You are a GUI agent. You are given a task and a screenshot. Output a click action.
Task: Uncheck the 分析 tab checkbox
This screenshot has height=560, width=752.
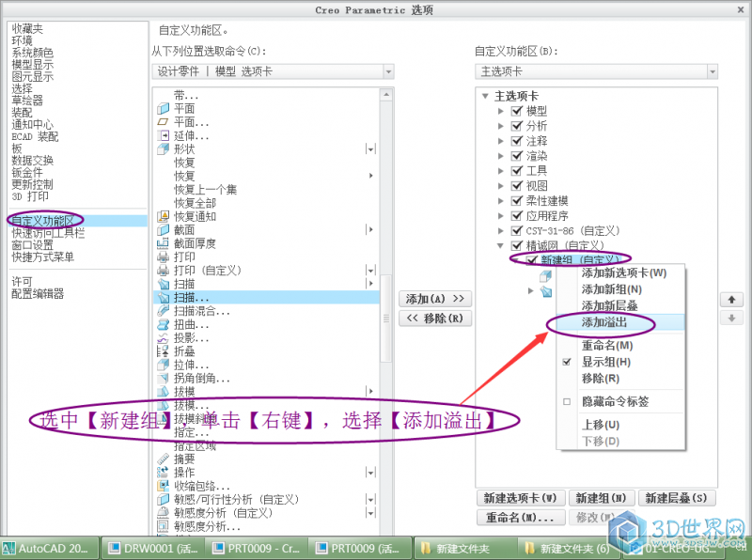pos(516,126)
